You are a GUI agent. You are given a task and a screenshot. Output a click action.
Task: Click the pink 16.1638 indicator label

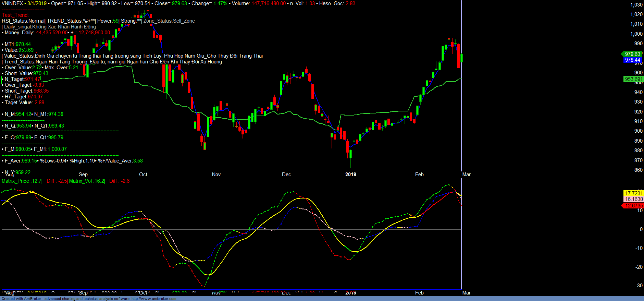tap(634, 199)
